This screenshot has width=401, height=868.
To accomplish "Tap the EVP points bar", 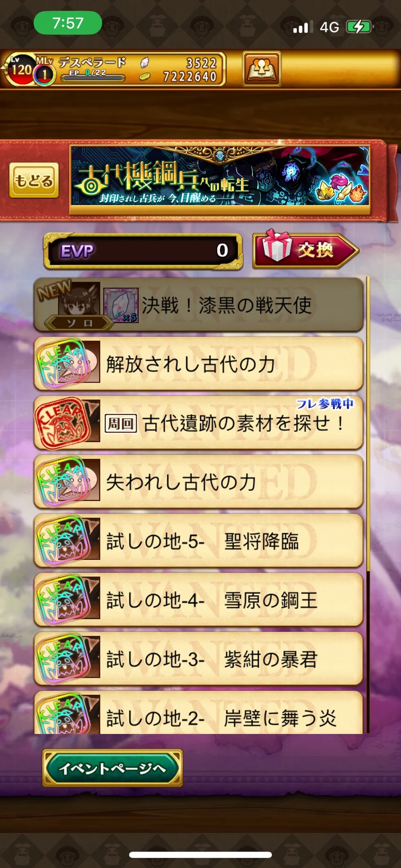I will click(x=143, y=251).
